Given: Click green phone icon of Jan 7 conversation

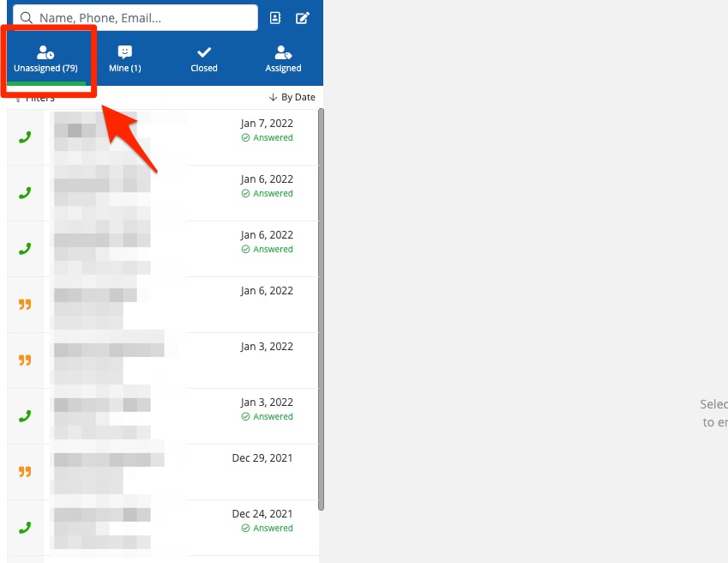Looking at the screenshot, I should point(25,137).
